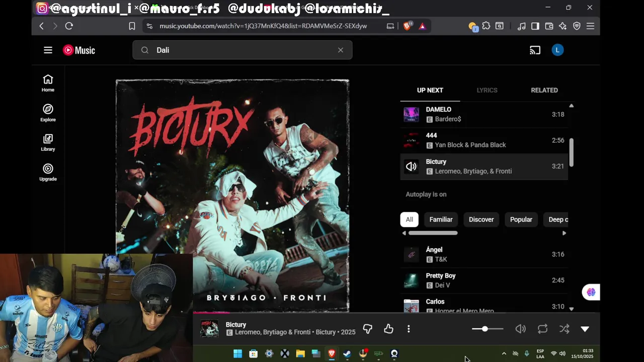Toggle repeat mode
This screenshot has height=362, width=644.
point(542,329)
